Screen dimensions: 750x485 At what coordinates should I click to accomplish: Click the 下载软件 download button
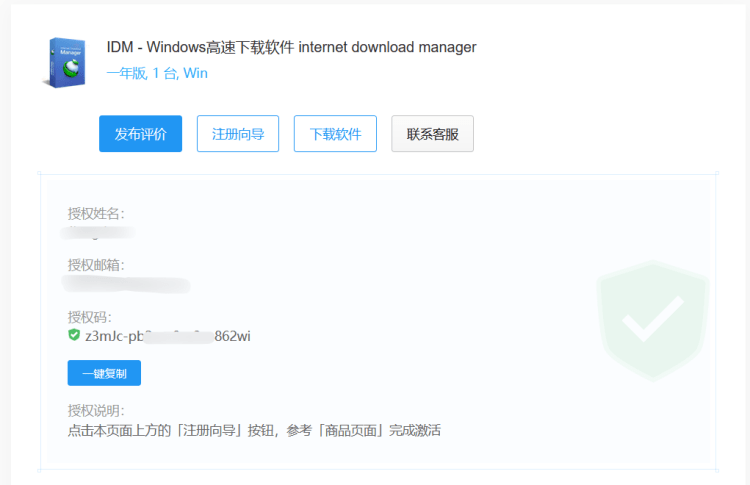point(335,133)
